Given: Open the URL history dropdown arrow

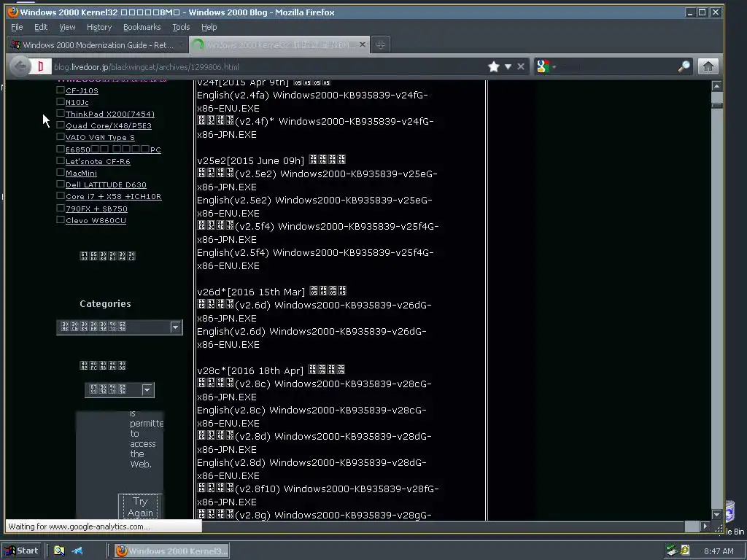Looking at the screenshot, I should 508,66.
